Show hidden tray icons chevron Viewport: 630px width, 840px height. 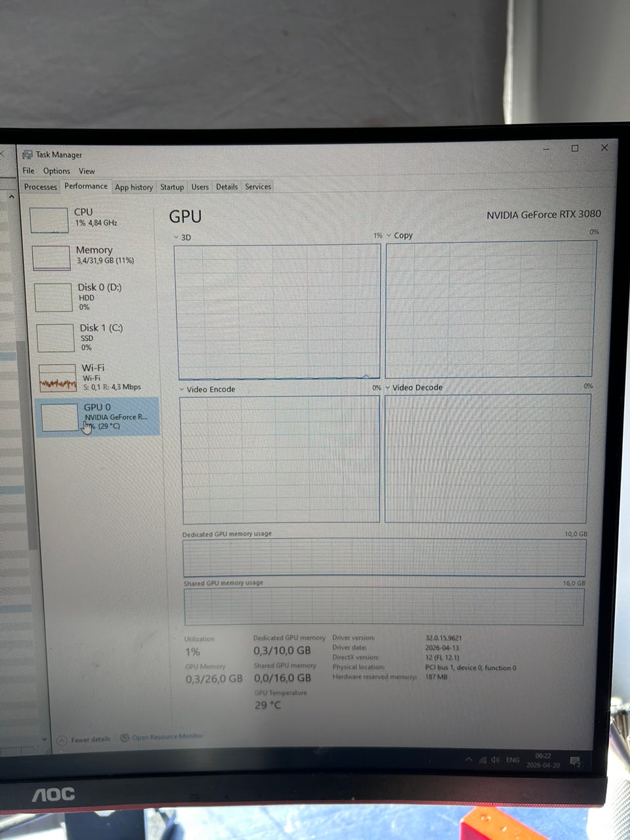469,760
